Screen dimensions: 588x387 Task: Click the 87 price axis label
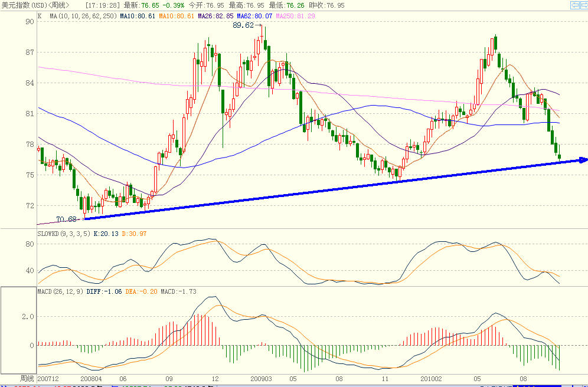(30, 53)
